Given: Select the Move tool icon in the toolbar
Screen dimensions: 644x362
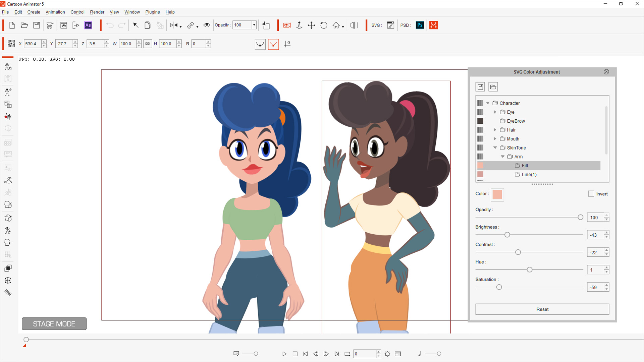Looking at the screenshot, I should coord(312,25).
